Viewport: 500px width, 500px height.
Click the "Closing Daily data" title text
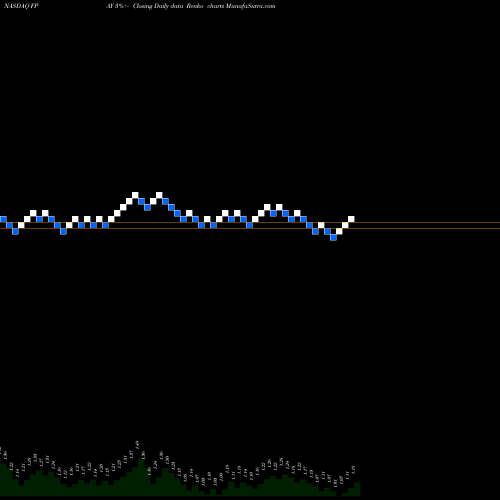pyautogui.click(x=158, y=6)
